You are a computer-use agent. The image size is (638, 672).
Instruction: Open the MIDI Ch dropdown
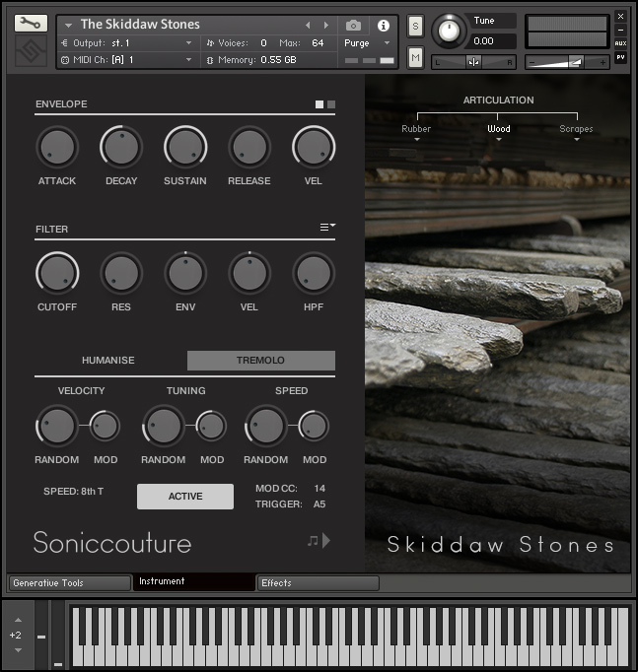point(188,60)
